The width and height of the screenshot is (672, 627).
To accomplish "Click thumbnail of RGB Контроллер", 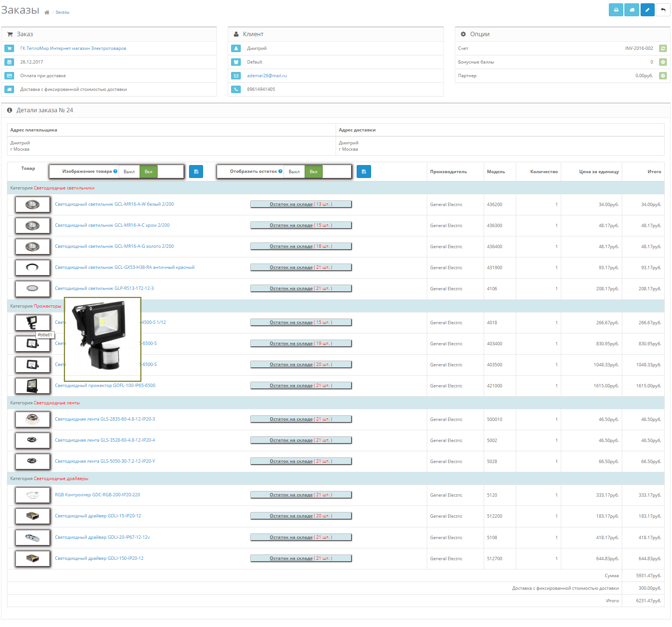I will pyautogui.click(x=32, y=495).
